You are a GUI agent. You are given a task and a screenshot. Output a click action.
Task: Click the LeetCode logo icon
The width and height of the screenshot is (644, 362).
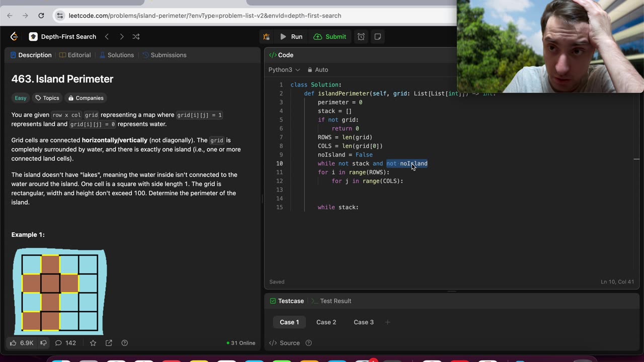(x=14, y=37)
